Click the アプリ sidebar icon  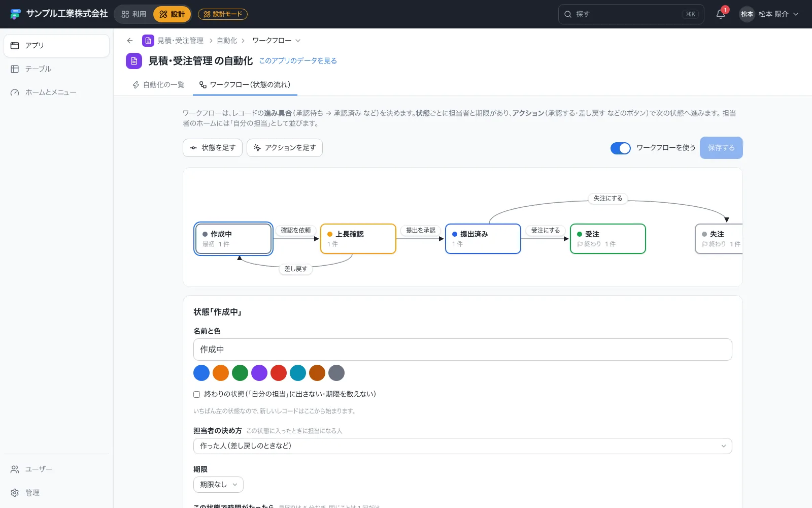(15, 46)
